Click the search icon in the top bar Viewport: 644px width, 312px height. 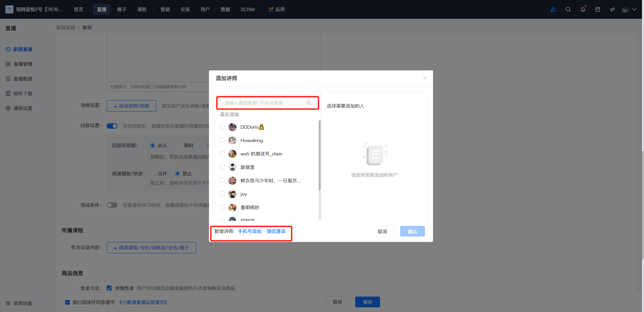[568, 9]
